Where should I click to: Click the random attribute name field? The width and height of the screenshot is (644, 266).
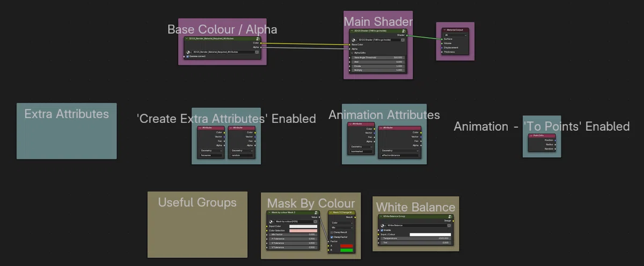point(242,156)
